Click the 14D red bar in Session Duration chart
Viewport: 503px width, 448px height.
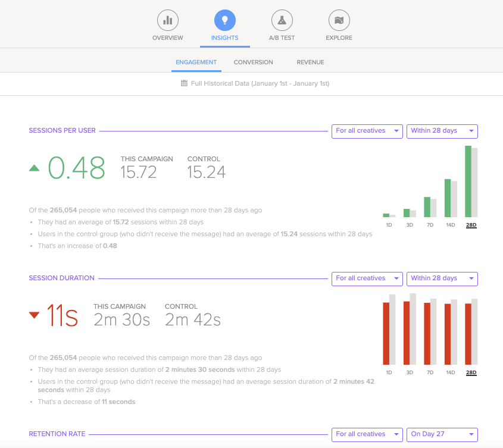click(x=448, y=334)
